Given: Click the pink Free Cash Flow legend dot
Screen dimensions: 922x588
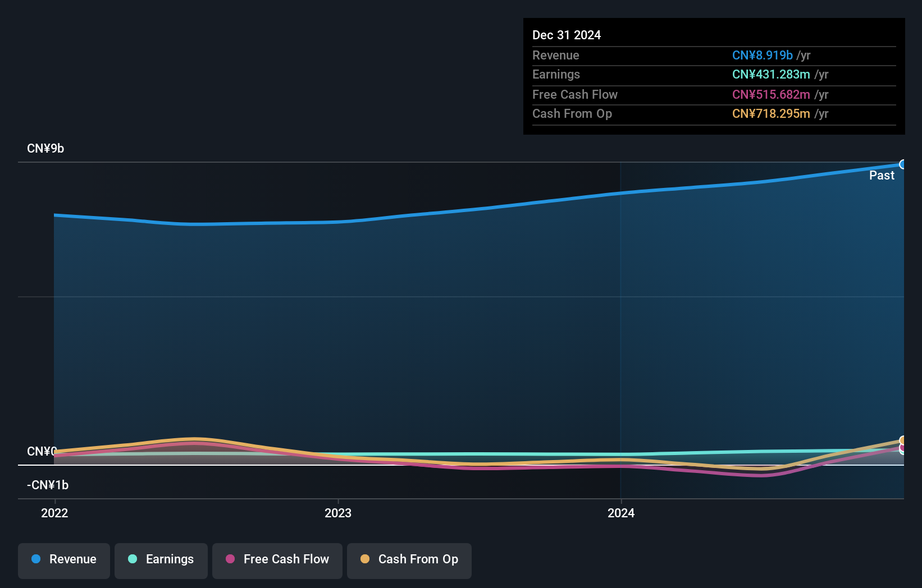Looking at the screenshot, I should click(229, 559).
